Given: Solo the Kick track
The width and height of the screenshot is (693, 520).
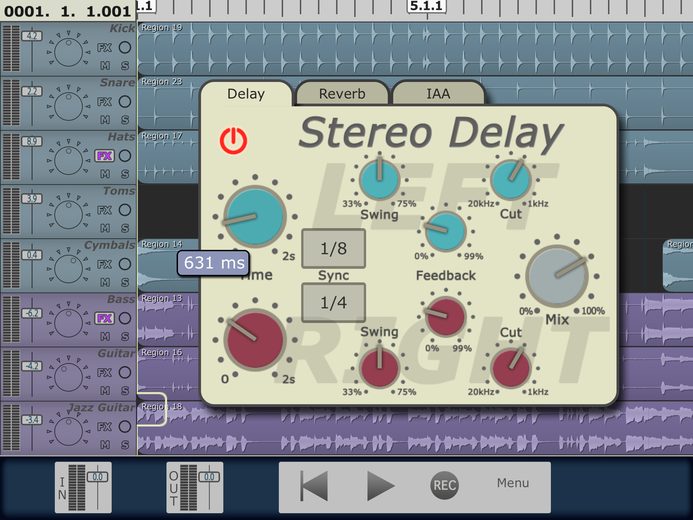Looking at the screenshot, I should [x=125, y=66].
